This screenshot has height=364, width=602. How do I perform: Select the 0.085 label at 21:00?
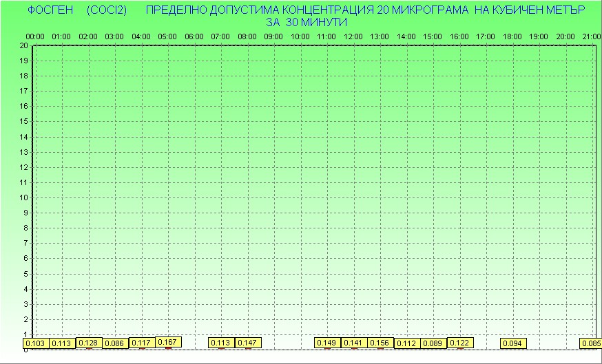click(591, 343)
